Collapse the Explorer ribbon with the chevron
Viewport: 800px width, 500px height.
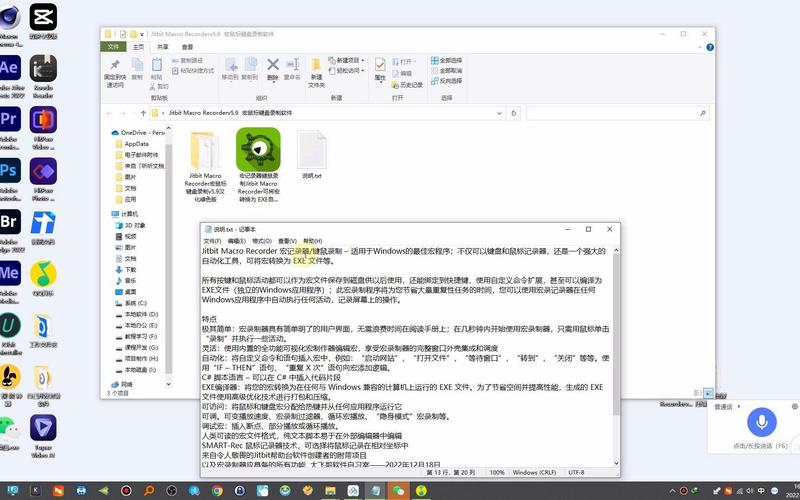pyautogui.click(x=701, y=47)
